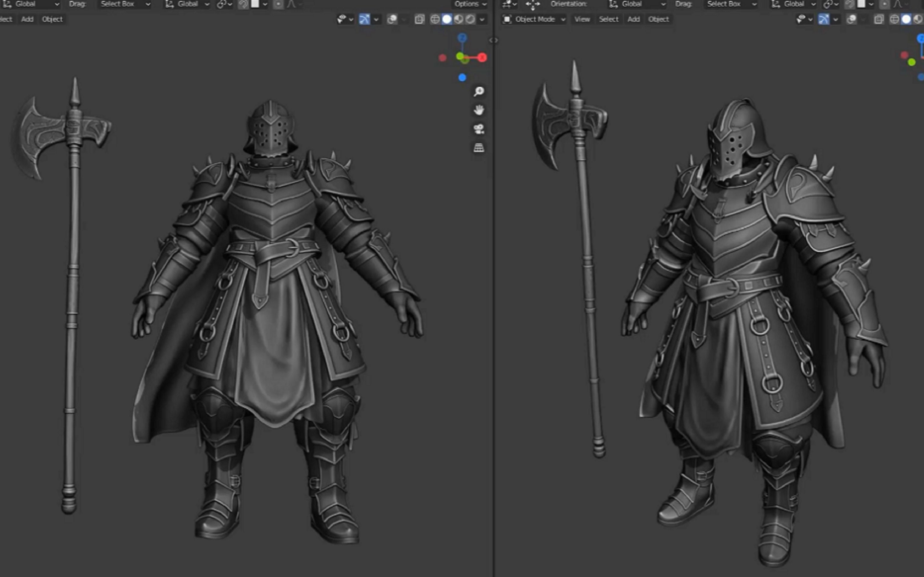Toggle X-ray mode in left viewport
Image resolution: width=924 pixels, height=577 pixels.
419,20
